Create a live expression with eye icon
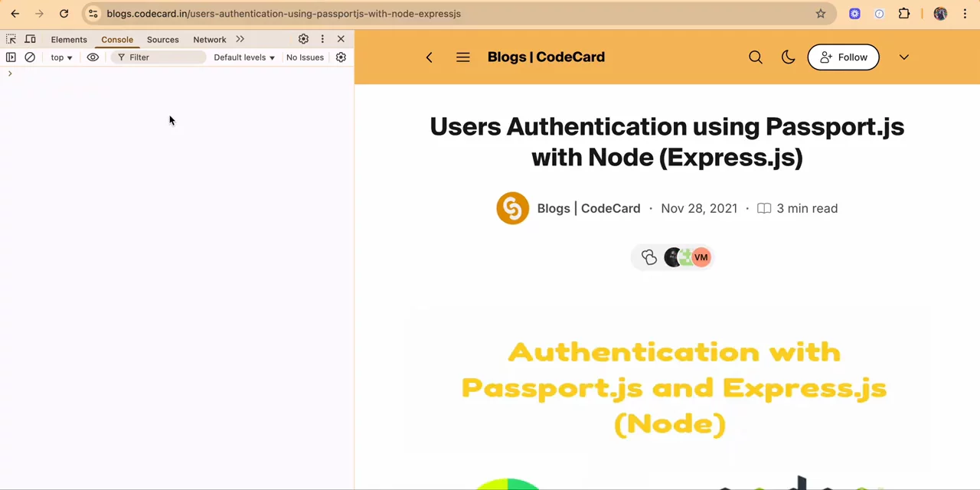 [93, 57]
